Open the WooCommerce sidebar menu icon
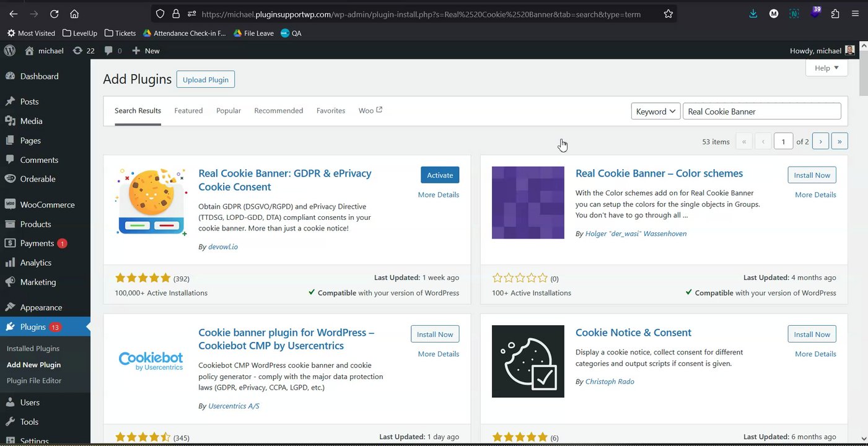The height and width of the screenshot is (446, 868). 10,204
